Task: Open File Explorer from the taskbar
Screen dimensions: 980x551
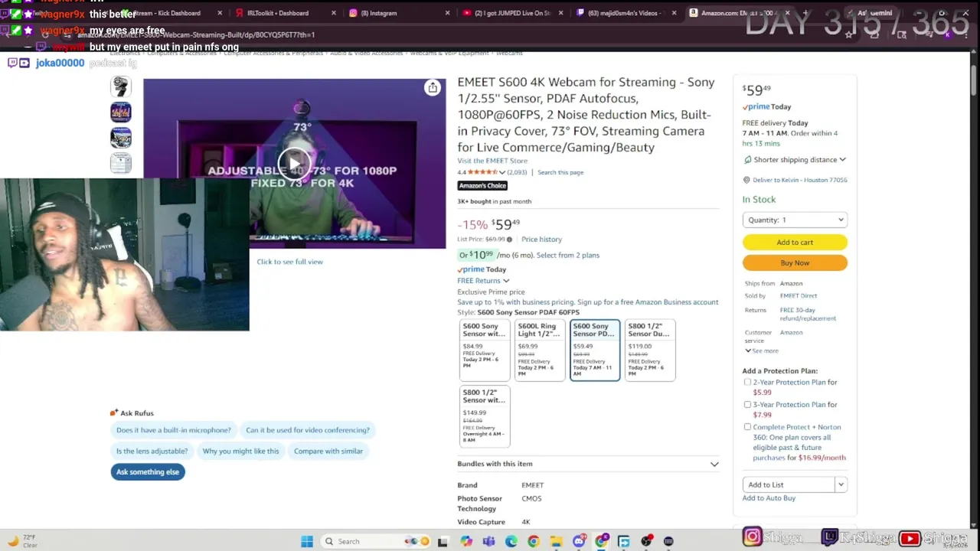Action: pos(557,541)
